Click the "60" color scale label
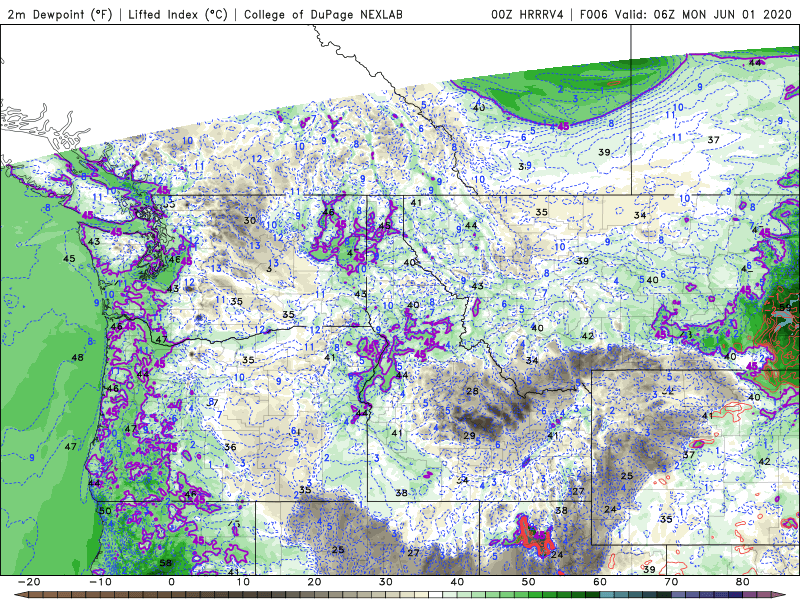Image resolution: width=800 pixels, height=600 pixels. pos(600,582)
